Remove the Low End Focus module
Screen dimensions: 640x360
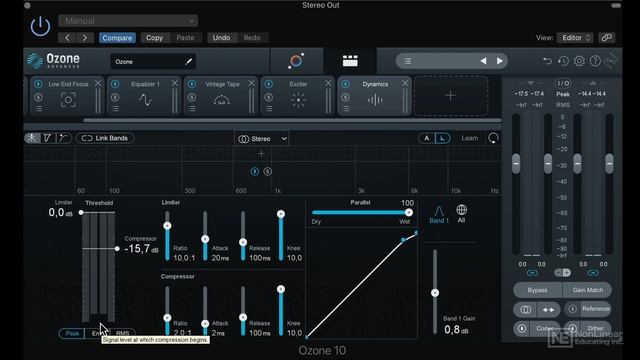pyautogui.click(x=98, y=83)
